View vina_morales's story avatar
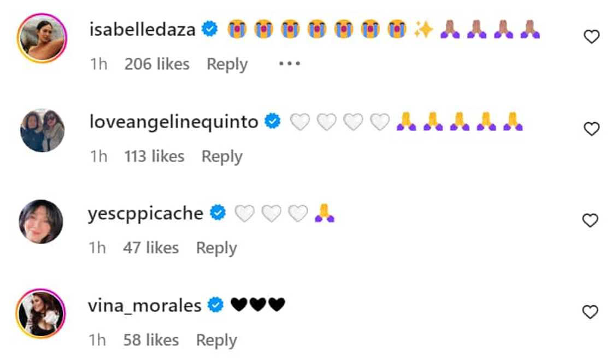 coord(41,313)
